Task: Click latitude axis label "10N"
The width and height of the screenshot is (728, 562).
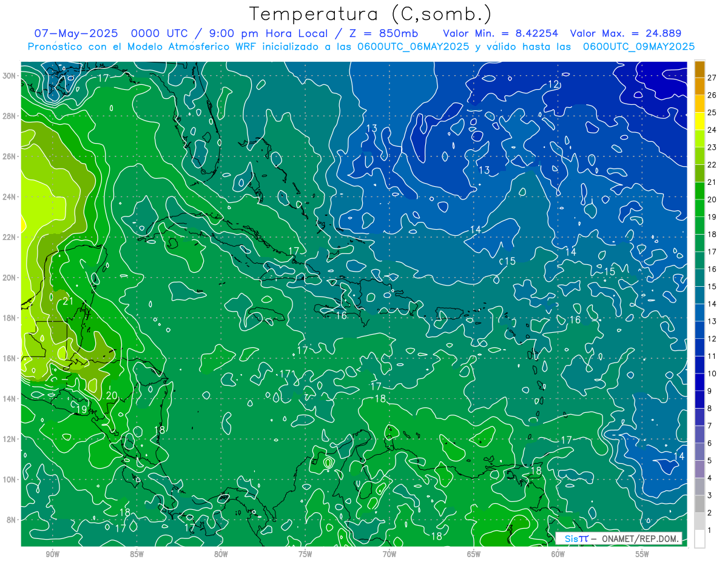Action: [9, 480]
